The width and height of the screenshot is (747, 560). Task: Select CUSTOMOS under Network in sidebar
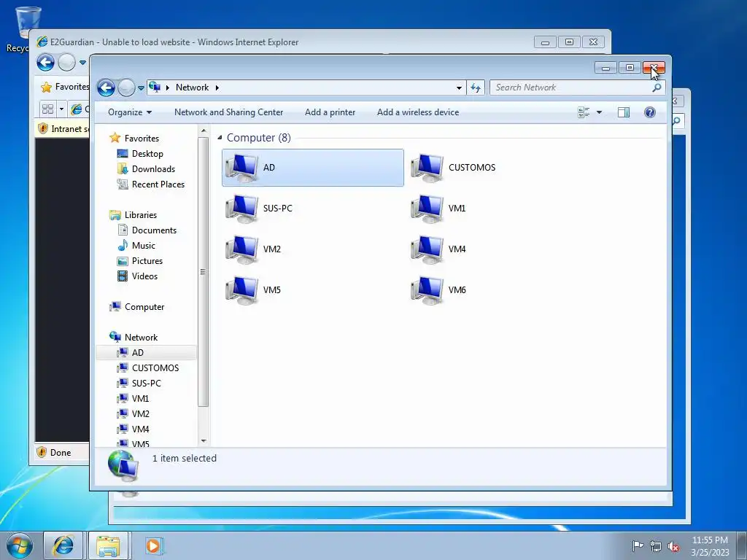point(155,368)
